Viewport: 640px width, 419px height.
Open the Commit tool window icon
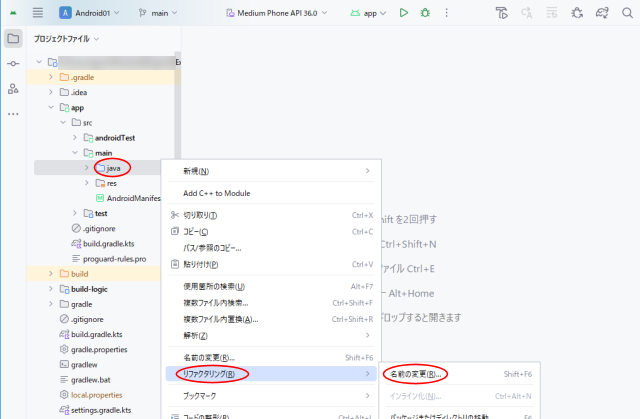coord(13,64)
